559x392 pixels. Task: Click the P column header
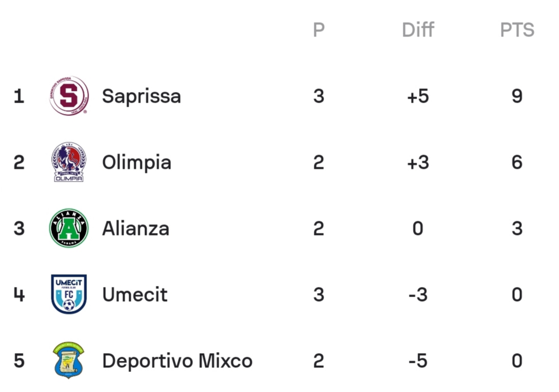319,29
